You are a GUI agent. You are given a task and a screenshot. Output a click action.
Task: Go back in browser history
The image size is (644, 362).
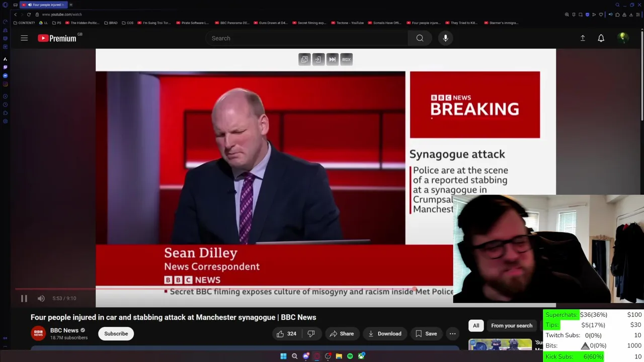(15, 15)
